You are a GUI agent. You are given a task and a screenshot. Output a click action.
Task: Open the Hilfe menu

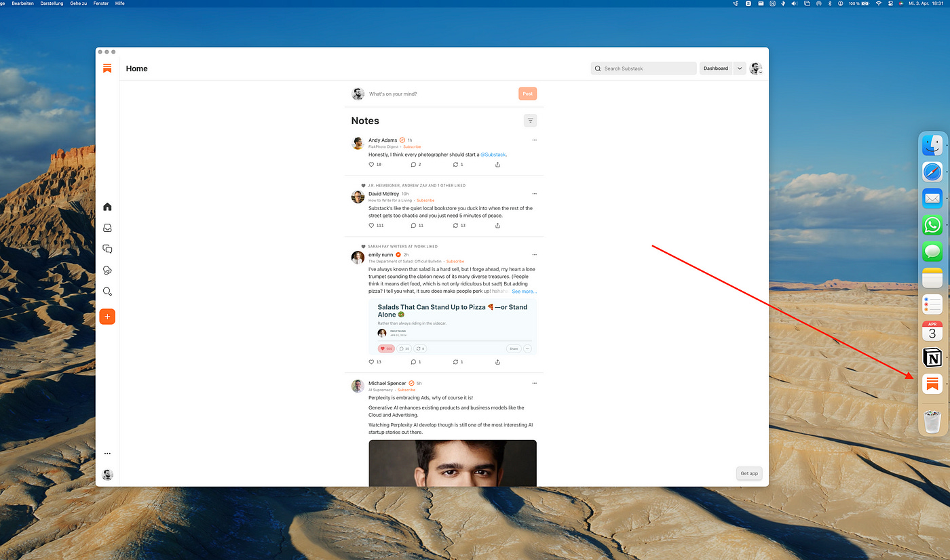click(x=119, y=3)
